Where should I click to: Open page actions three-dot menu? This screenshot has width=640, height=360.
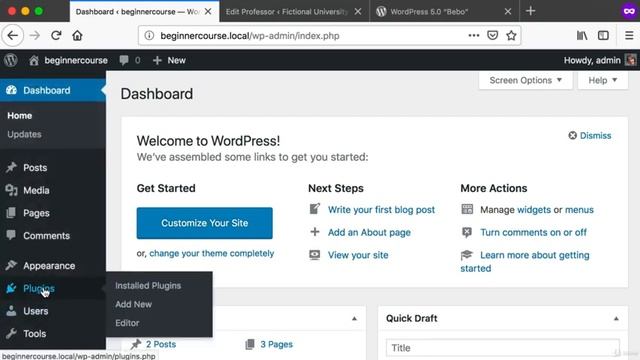(x=473, y=36)
